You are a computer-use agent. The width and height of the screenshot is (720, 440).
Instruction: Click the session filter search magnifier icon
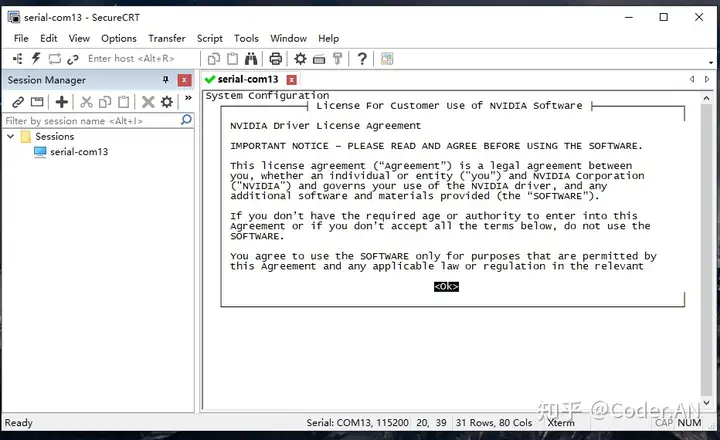coord(186,120)
